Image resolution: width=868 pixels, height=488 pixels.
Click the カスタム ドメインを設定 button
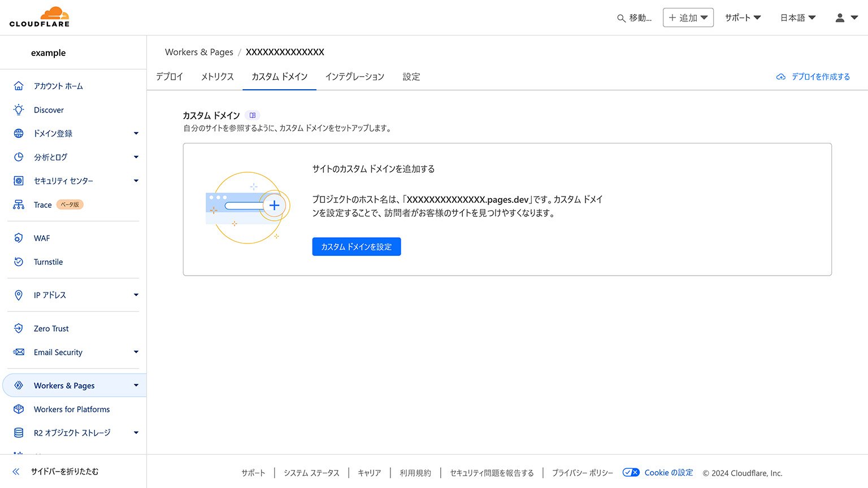[357, 247]
